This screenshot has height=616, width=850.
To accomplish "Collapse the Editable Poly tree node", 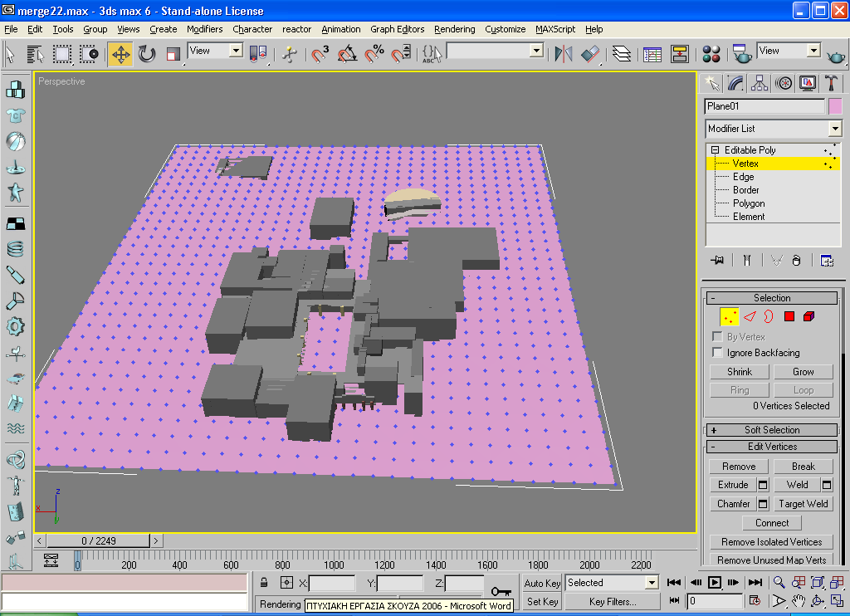I will click(715, 150).
